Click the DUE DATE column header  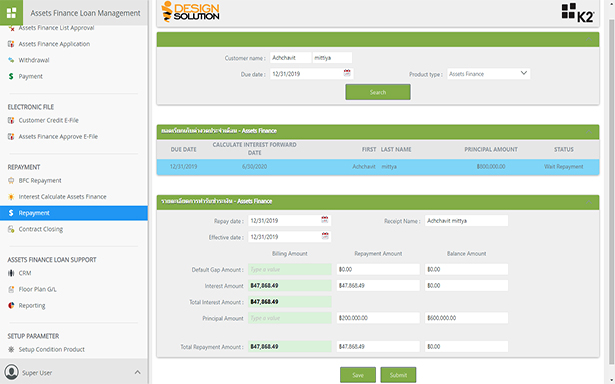(x=183, y=149)
